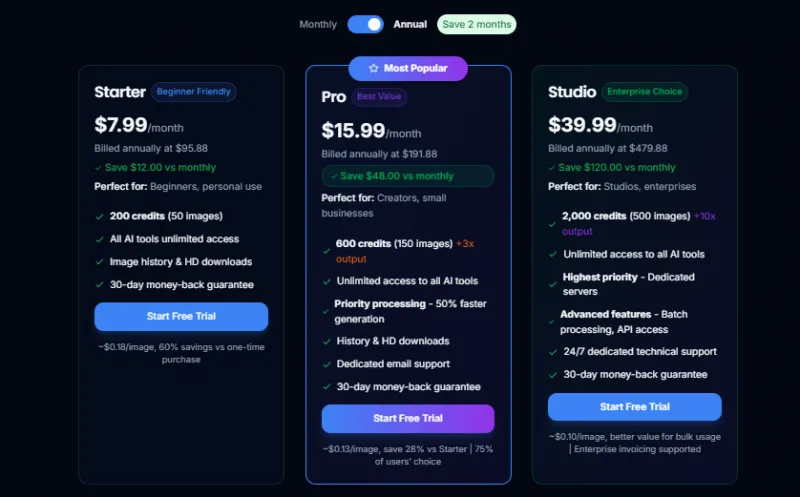Start free trial for Studio plan
This screenshot has height=497, width=800.
[634, 407]
